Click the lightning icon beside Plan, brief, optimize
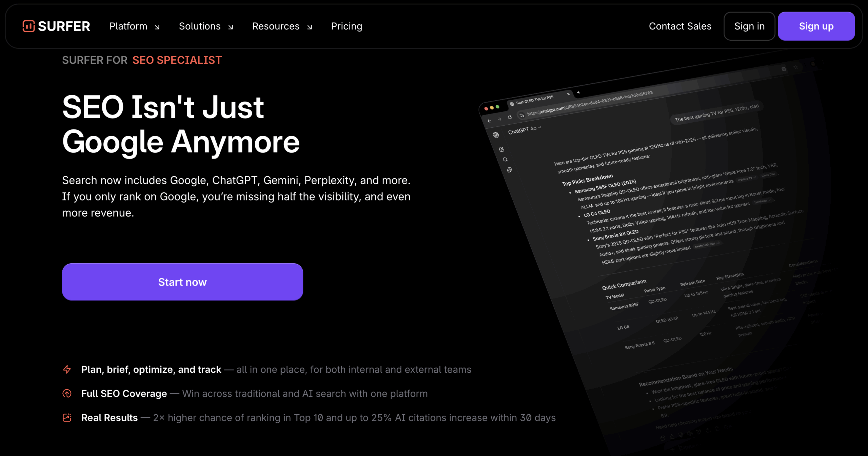 (67, 370)
